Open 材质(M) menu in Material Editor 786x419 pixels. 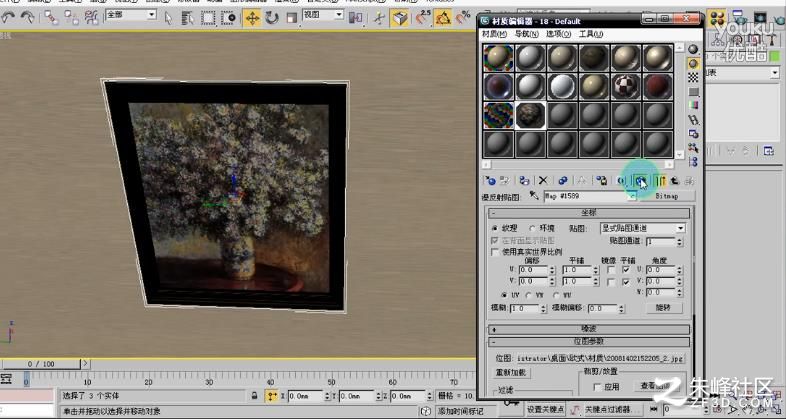point(493,34)
